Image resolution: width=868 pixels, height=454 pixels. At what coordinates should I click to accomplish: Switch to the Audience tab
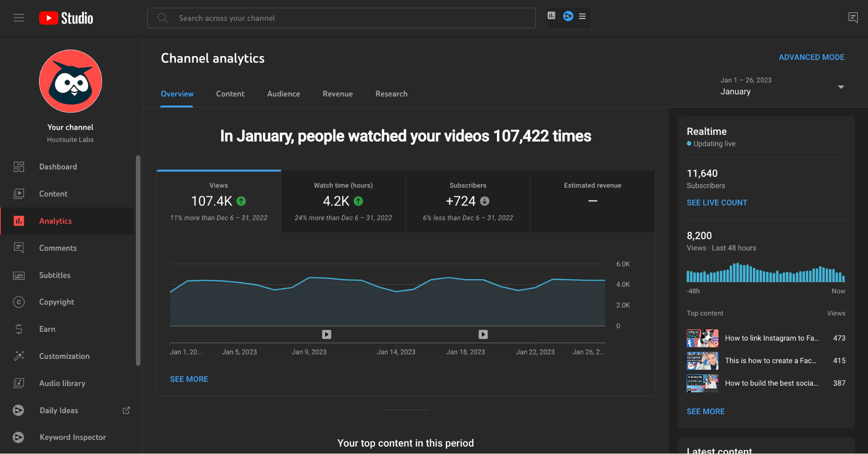283,94
